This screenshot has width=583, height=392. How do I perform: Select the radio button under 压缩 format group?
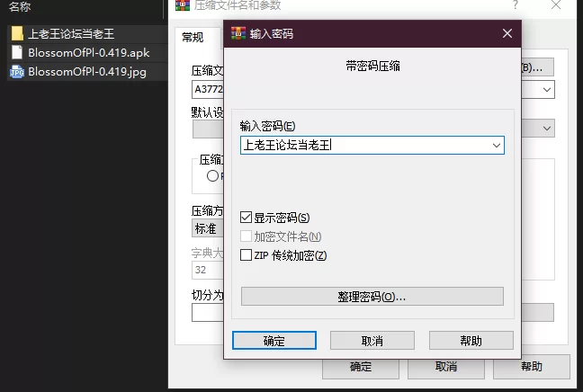[212, 175]
